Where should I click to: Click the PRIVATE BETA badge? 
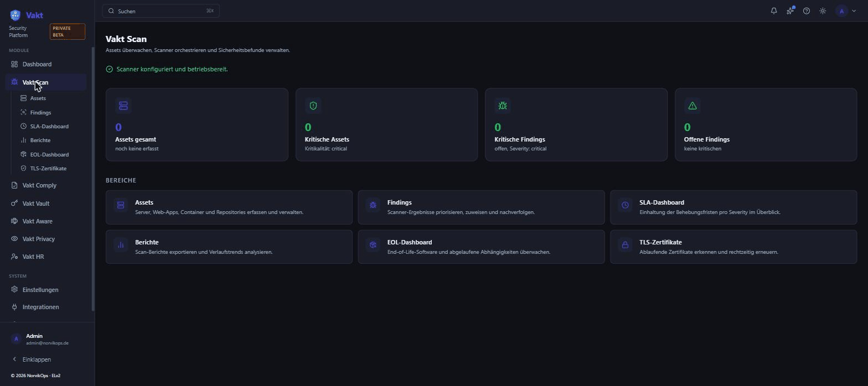coord(68,32)
